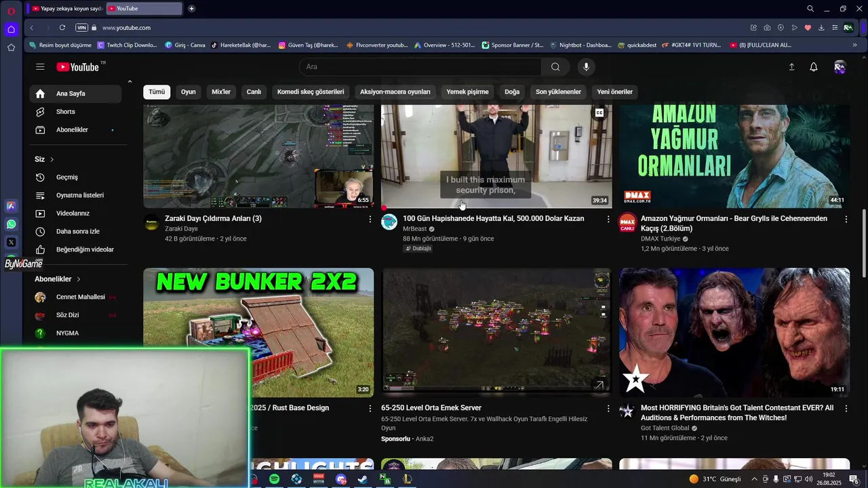Open options for Britain's Got Talent video
Screen dimensions: 868x488
pyautogui.click(x=846, y=409)
